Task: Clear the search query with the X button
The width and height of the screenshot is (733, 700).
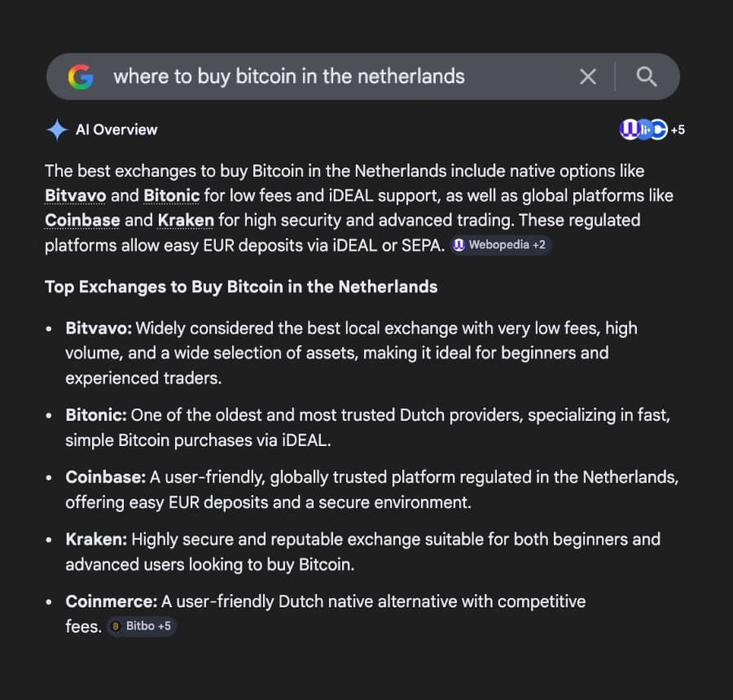Action: (588, 76)
